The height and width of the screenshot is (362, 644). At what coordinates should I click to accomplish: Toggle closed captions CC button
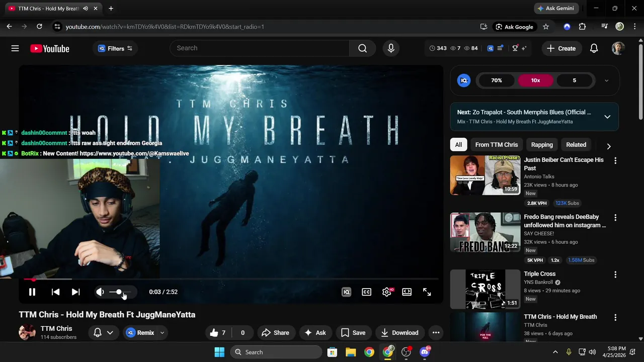(x=366, y=292)
